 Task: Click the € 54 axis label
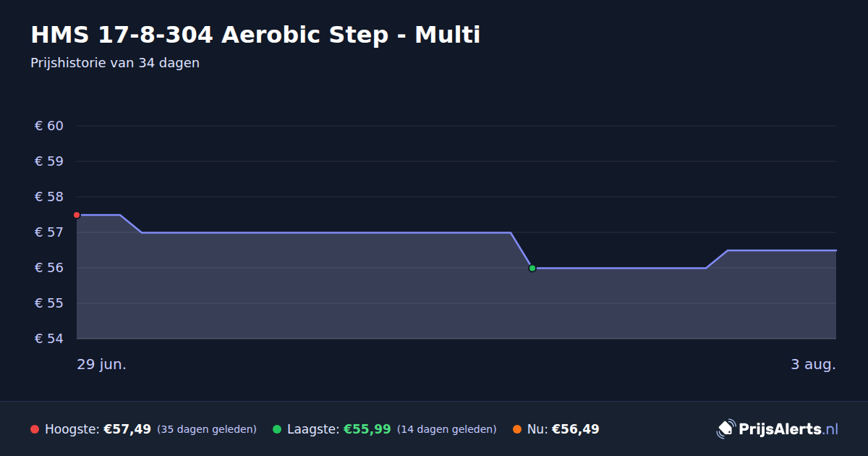tap(49, 339)
